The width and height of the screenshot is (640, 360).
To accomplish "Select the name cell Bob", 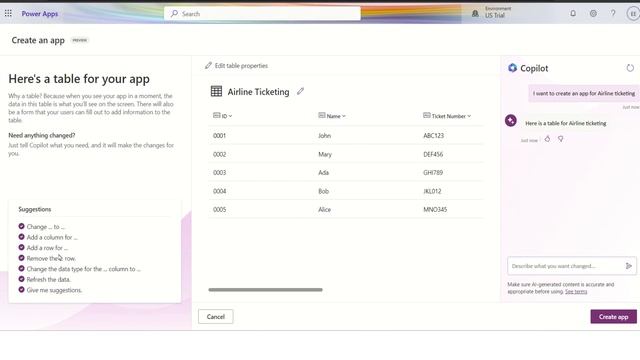I will [323, 191].
